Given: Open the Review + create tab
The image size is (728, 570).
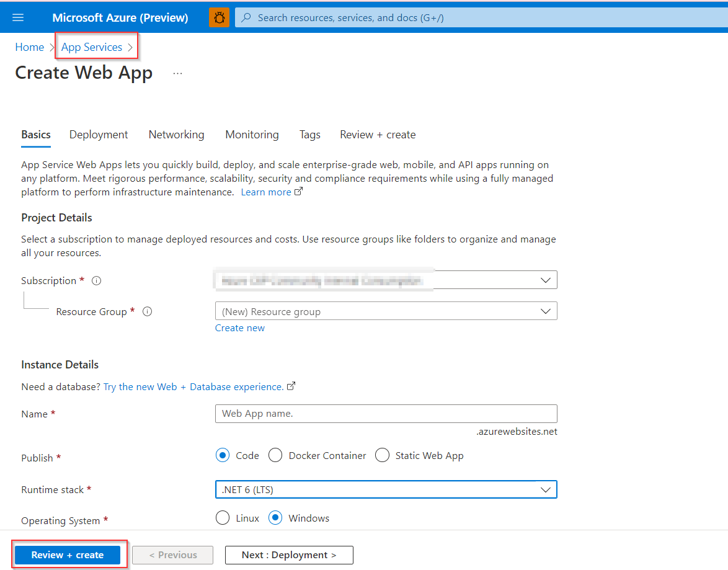Looking at the screenshot, I should click(378, 135).
